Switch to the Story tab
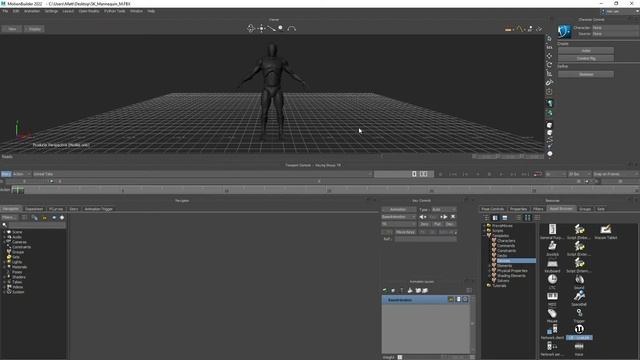The height and width of the screenshot is (360, 640). tap(73, 209)
